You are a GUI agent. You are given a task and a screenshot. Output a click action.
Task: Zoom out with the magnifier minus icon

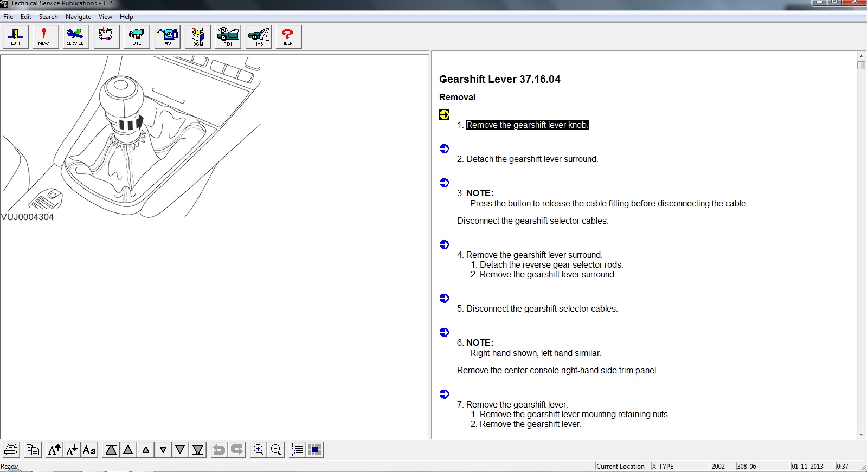point(276,450)
